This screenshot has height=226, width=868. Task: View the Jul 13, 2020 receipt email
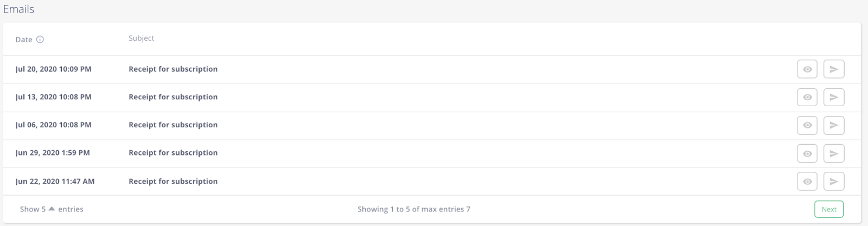coord(807,98)
